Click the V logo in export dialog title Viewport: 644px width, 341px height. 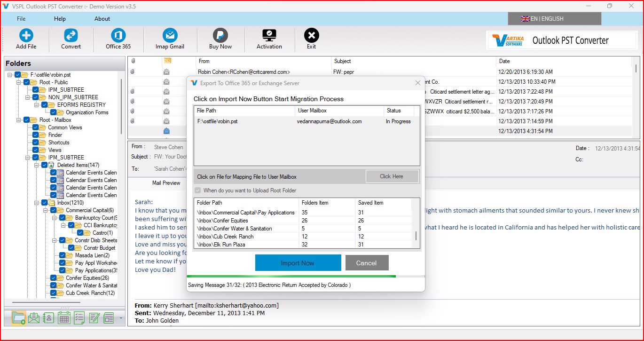coord(194,83)
